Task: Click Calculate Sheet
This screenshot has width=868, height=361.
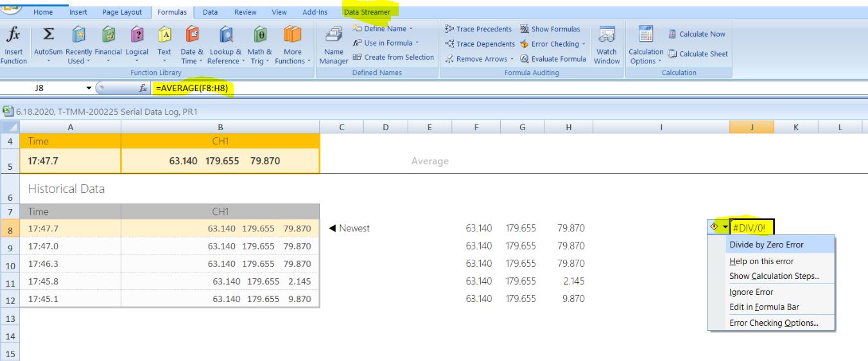Action: (x=699, y=54)
